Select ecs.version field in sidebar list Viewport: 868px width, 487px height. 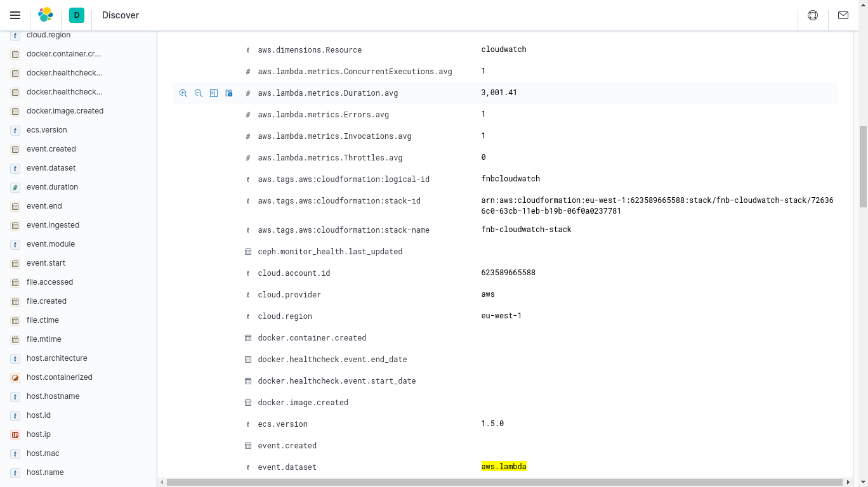tap(46, 130)
